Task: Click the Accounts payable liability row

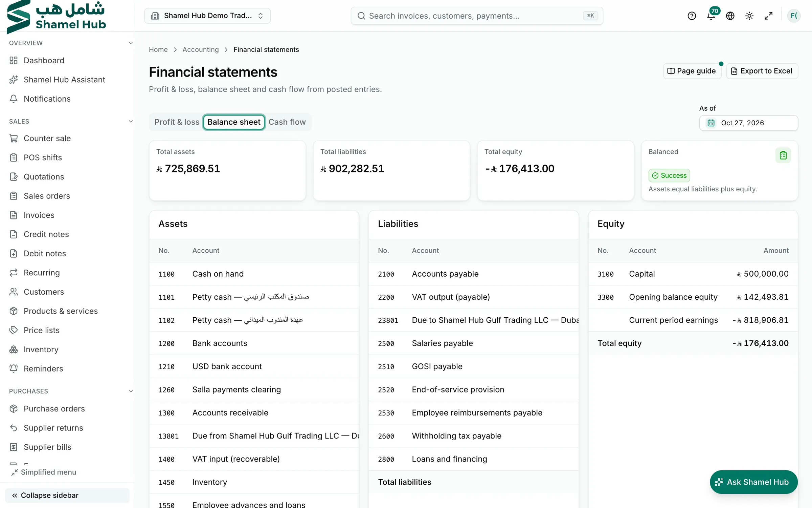Action: pos(474,274)
